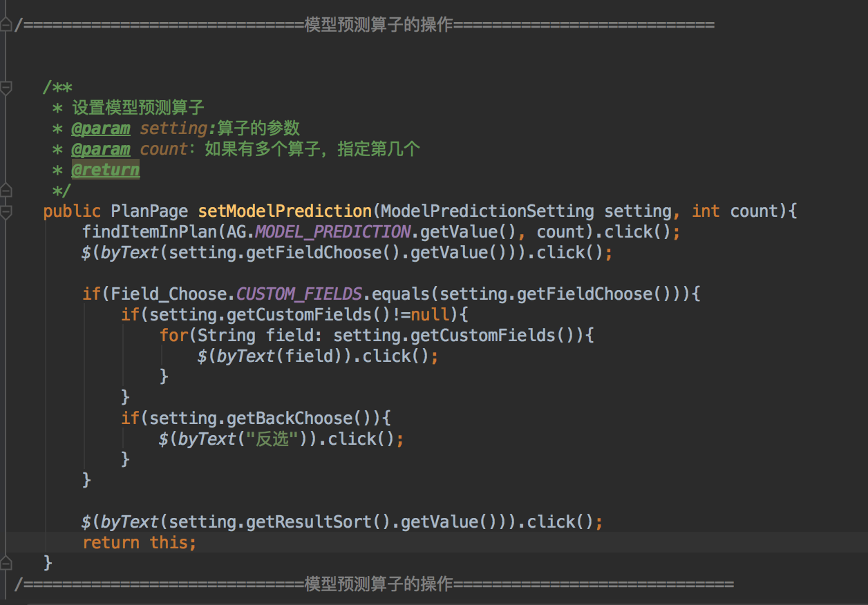Click the bottom 模型预测算子的操作 separator comment
The image size is (868, 605).
pyautogui.click(x=379, y=584)
